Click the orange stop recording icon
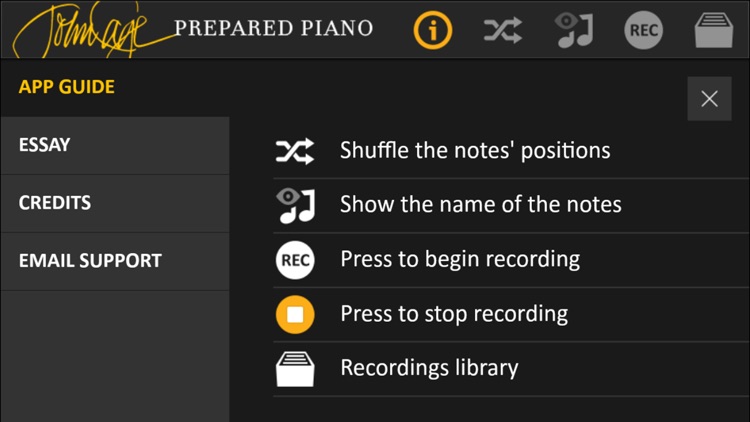The width and height of the screenshot is (750, 422). [x=295, y=314]
